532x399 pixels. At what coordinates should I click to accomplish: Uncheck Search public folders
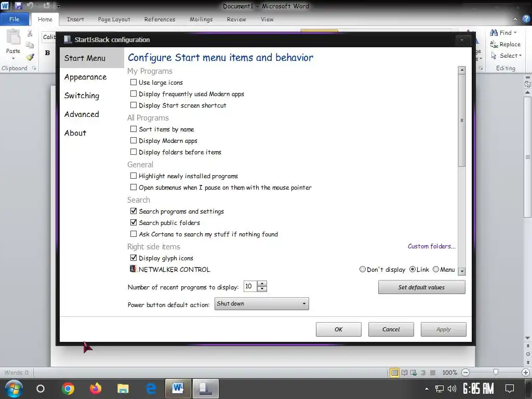coord(134,222)
